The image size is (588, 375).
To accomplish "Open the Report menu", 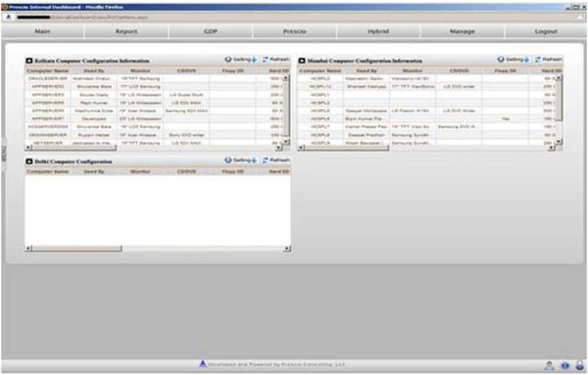I will click(x=126, y=31).
